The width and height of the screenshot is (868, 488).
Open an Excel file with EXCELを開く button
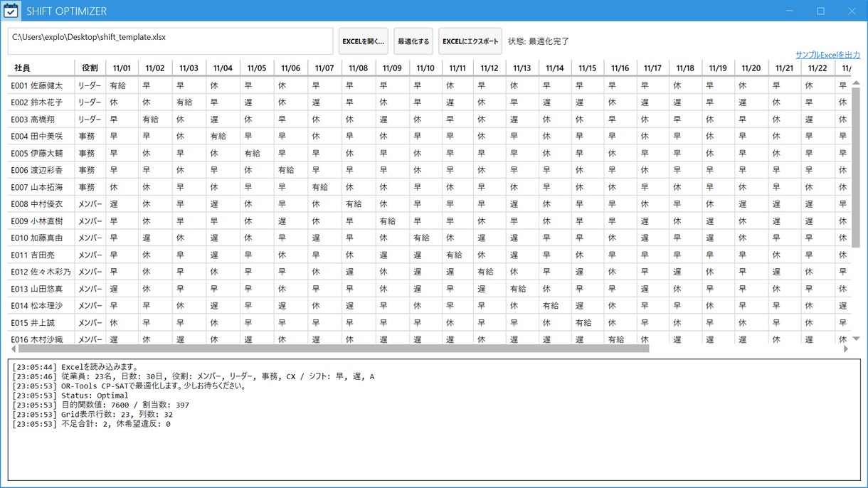click(363, 41)
